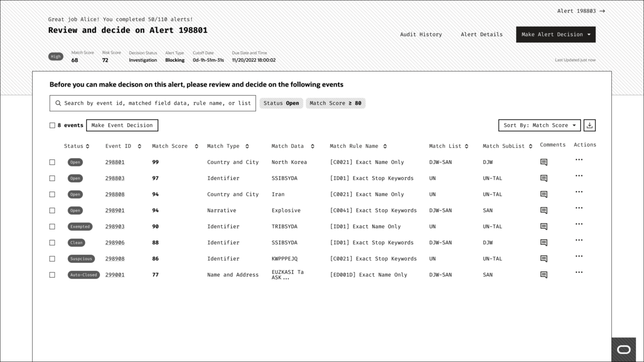Check the box for event 298903
This screenshot has height=362, width=644.
click(x=52, y=227)
